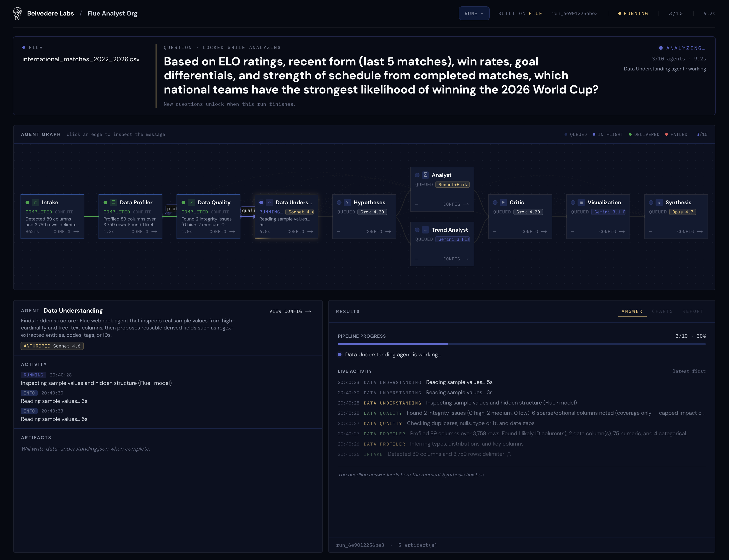The height and width of the screenshot is (560, 729).
Task: Click the RUNNING badge in Activity list
Action: click(x=33, y=375)
